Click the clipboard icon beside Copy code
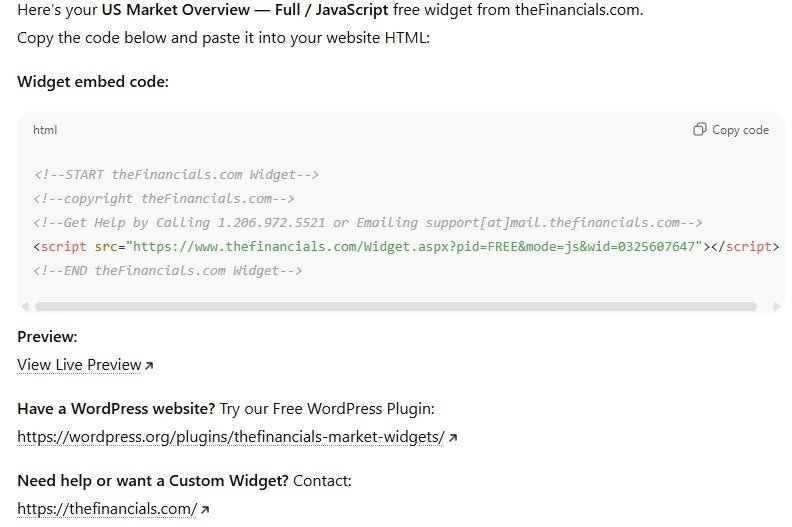Image resolution: width=792 pixels, height=527 pixels. [700, 129]
